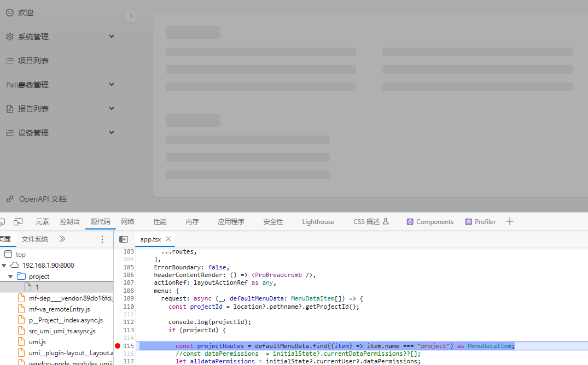588x365 pixels.
Task: Remove the breakpoint on line 115
Action: tap(117, 345)
